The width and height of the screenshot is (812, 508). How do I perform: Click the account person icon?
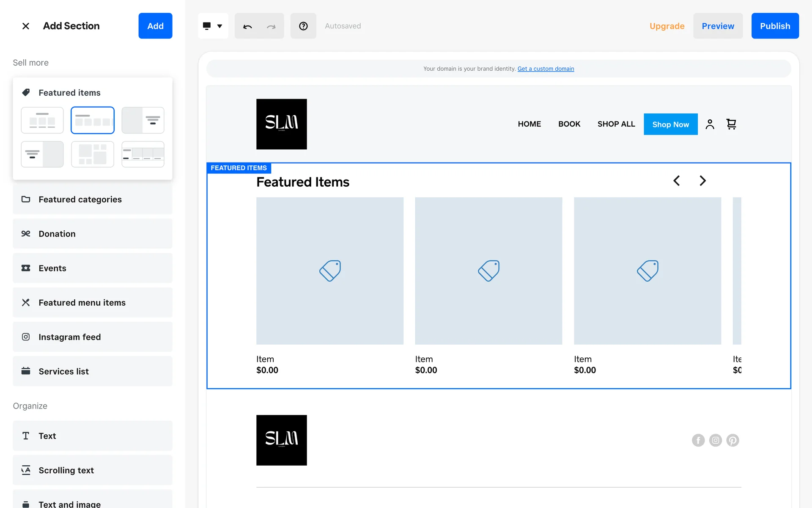click(x=710, y=124)
